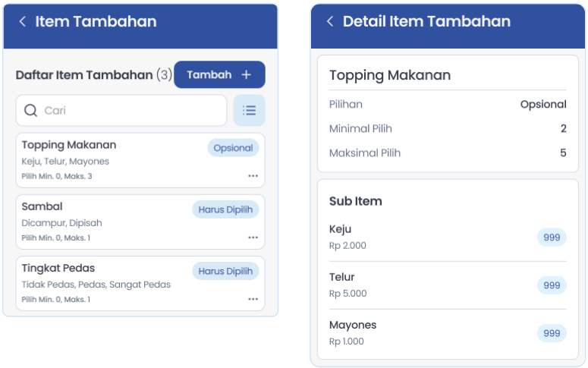Select the Tingkat Pedas list card

140,283
